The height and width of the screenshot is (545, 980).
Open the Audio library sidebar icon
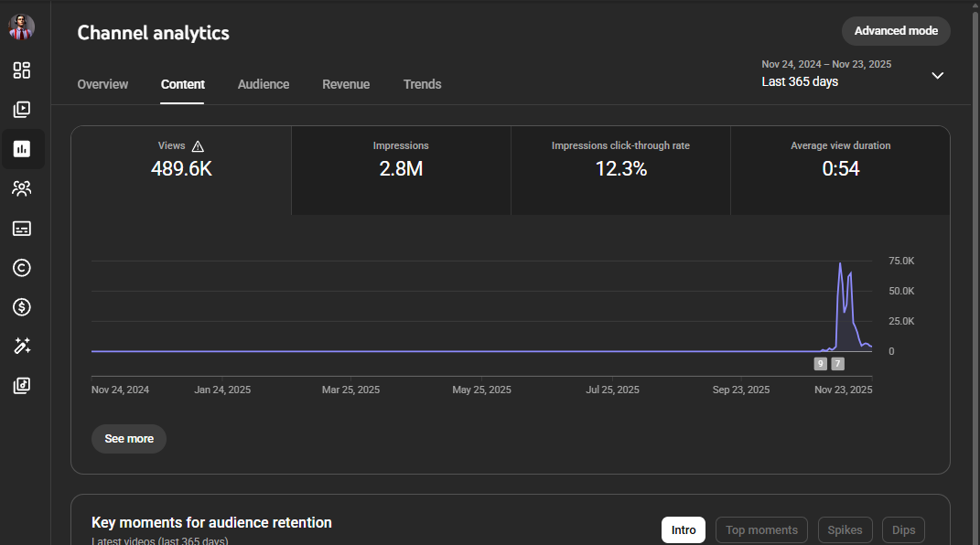(22, 386)
